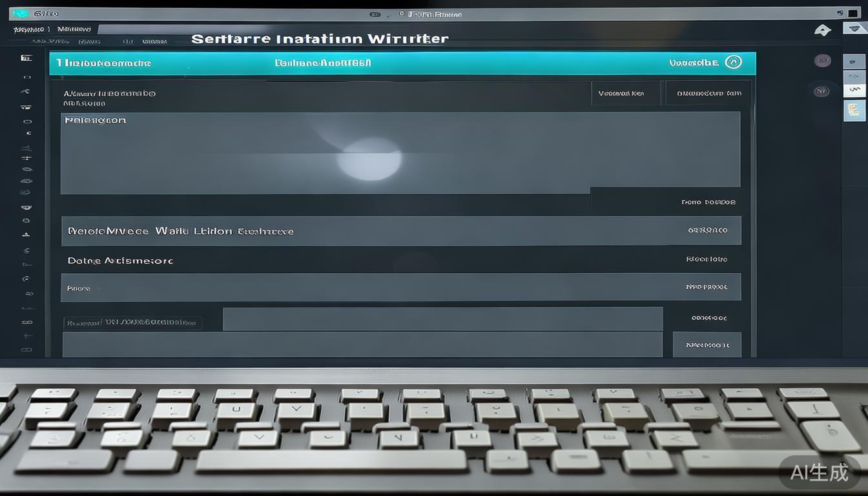The width and height of the screenshot is (868, 496).
Task: Click the upper round dark button in right column
Action: click(x=822, y=61)
